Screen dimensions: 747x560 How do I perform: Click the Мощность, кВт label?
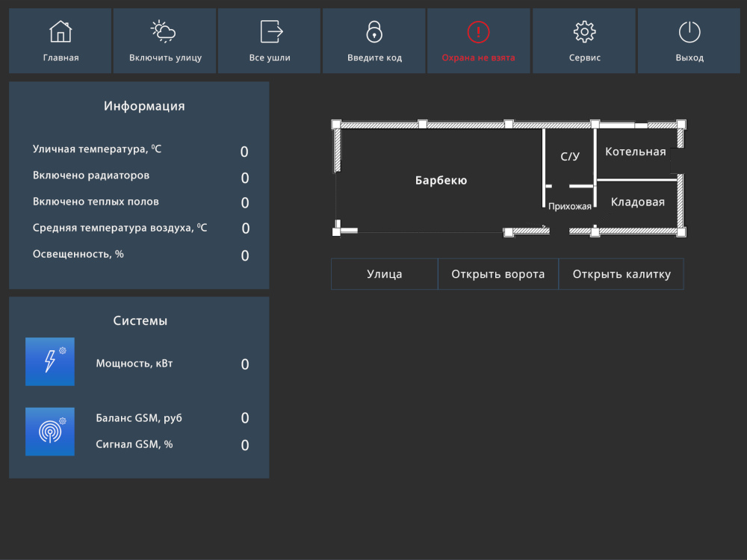(134, 364)
